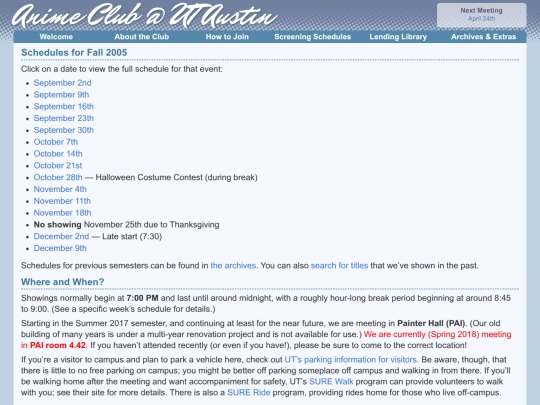Click the April 24th next meeting link
Image resolution: width=540 pixels, height=405 pixels.
[x=481, y=19]
